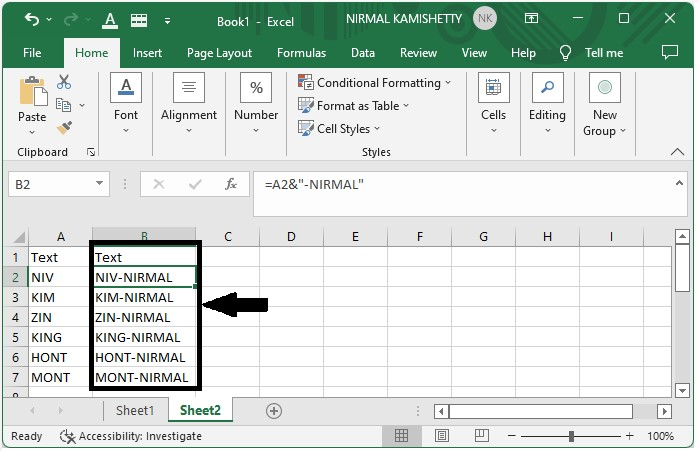Screen dimensions: 699x451
Task: Open the Cells group button
Action: pyautogui.click(x=493, y=103)
